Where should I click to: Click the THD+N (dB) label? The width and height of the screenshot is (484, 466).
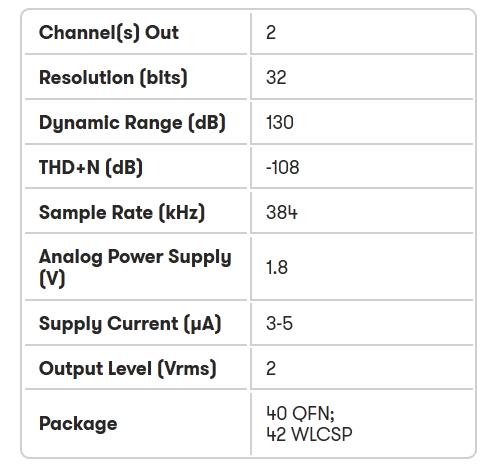coord(91,167)
